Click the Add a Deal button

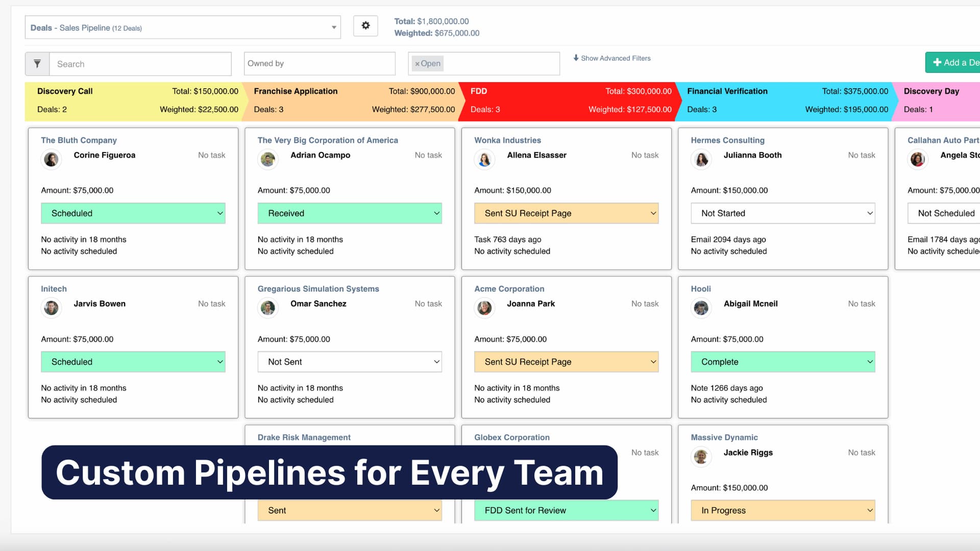[x=957, y=62]
